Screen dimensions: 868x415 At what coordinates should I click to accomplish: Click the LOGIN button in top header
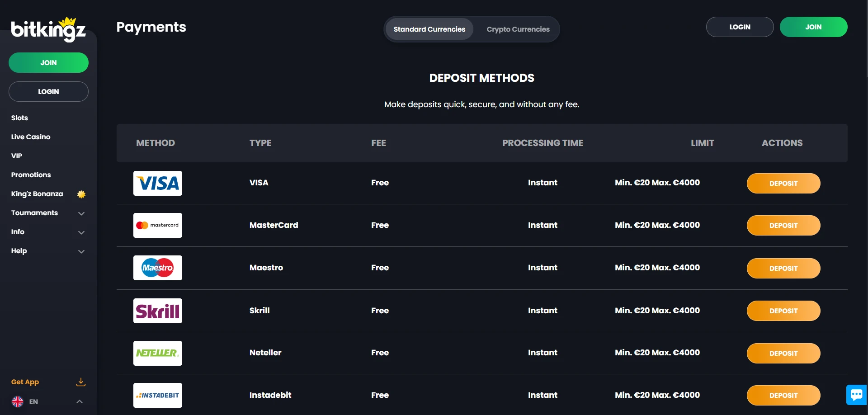(x=740, y=27)
